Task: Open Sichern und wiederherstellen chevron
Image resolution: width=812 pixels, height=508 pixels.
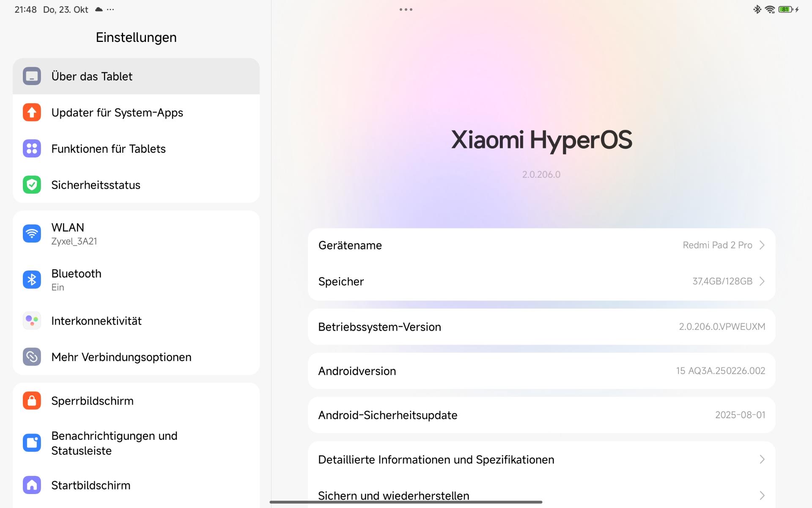Action: click(x=762, y=495)
